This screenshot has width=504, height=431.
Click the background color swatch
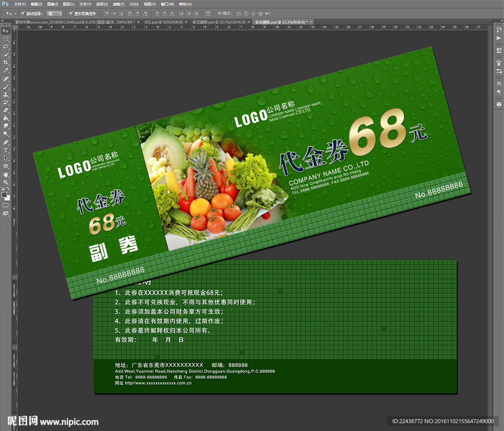tap(8, 198)
